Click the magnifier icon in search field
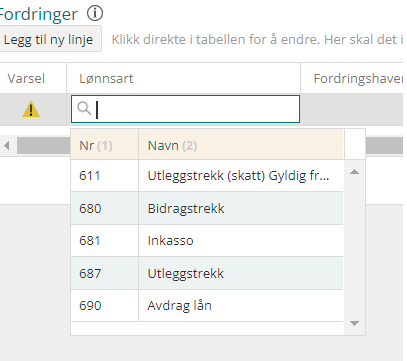407x361 pixels. click(x=84, y=108)
